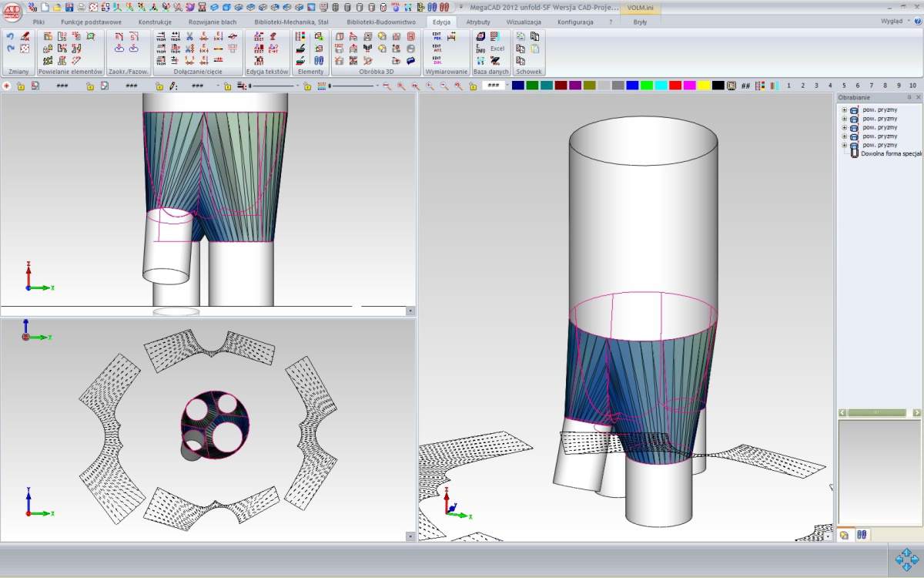Toggle layer number 10 in layer bar

coord(912,86)
